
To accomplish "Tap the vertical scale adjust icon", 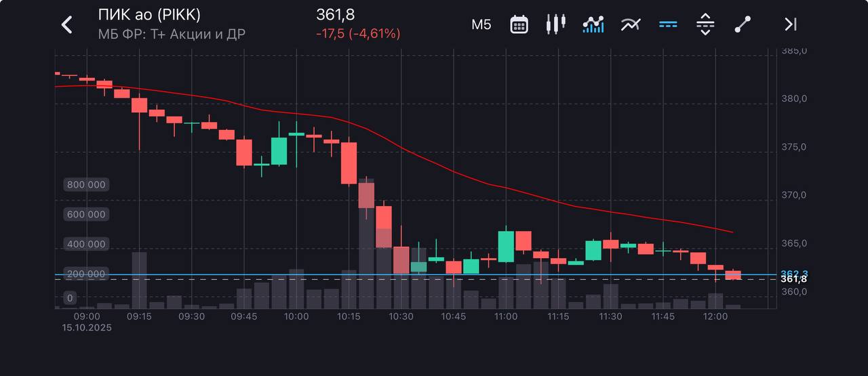I will (x=705, y=25).
